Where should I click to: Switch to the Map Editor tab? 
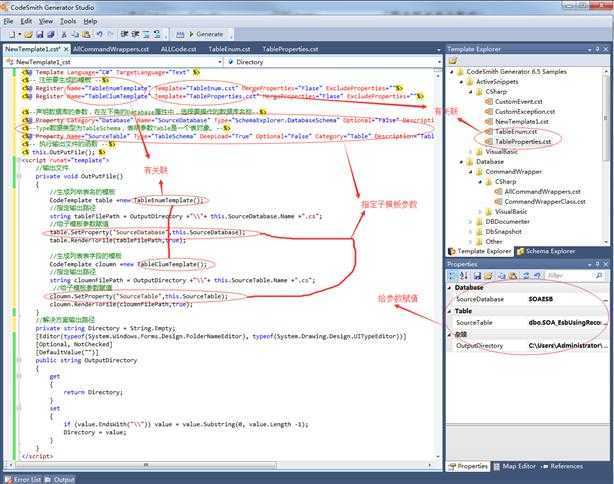click(515, 466)
